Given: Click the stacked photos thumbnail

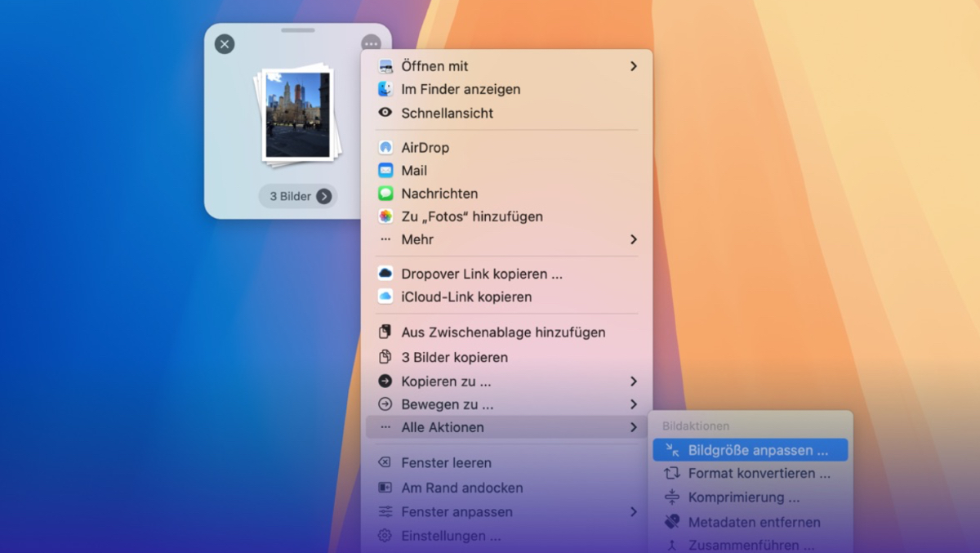Looking at the screenshot, I should (x=296, y=116).
